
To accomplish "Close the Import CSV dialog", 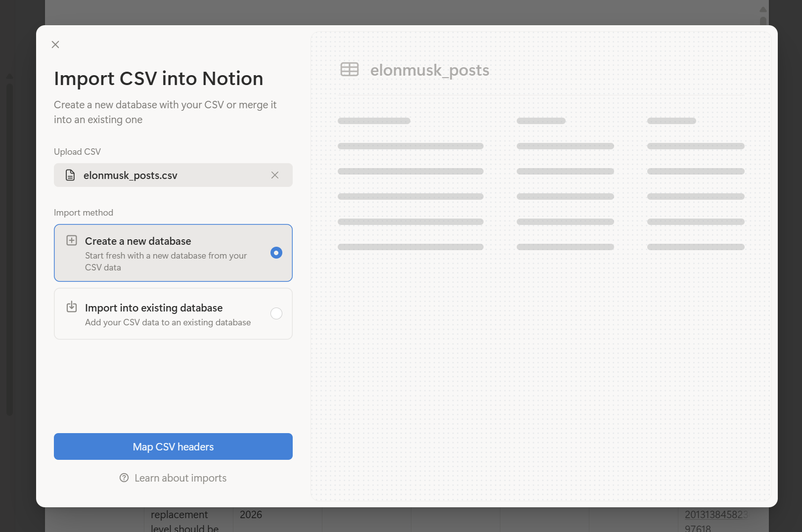I will [x=55, y=44].
